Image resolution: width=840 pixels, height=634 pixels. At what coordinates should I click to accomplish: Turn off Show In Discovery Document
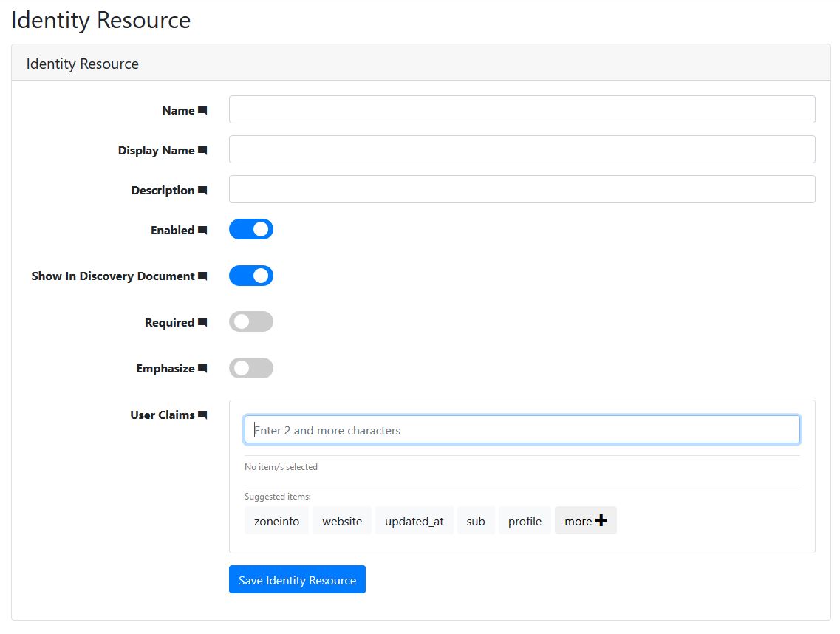[250, 276]
